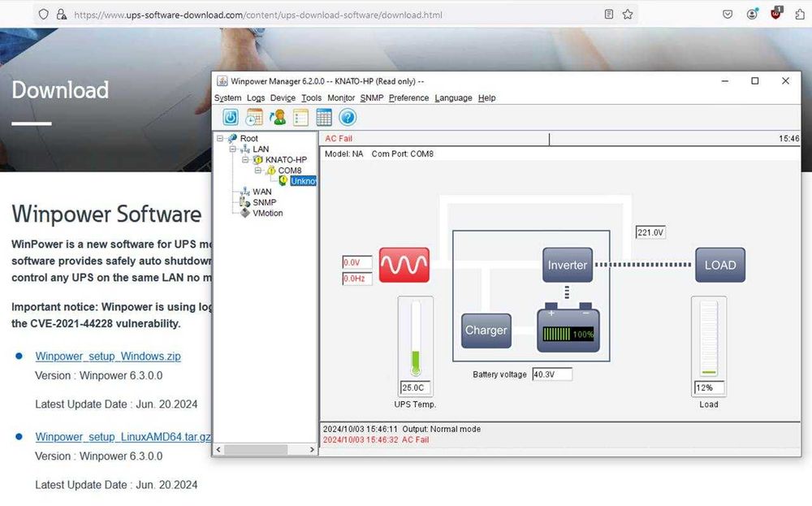The image size is (812, 506).
Task: Click the tree panel horizontal scrollbar thumb
Action: 256,449
